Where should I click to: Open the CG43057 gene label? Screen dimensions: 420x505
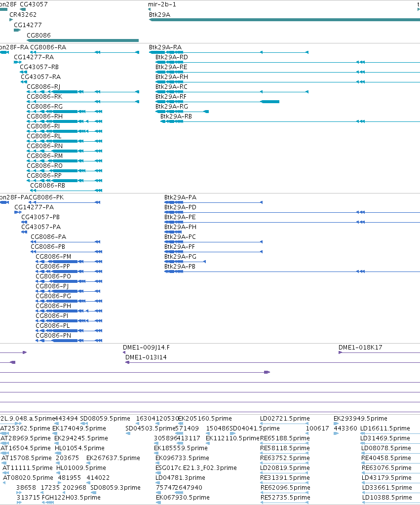click(34, 4)
